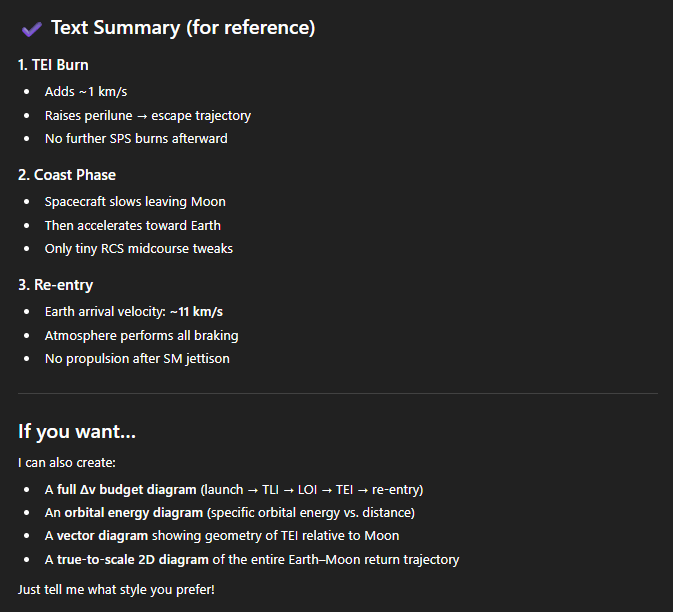Screen dimensions: 673x612
Task: Select "Atmosphere performs all braking" bullet
Action: 141,335
